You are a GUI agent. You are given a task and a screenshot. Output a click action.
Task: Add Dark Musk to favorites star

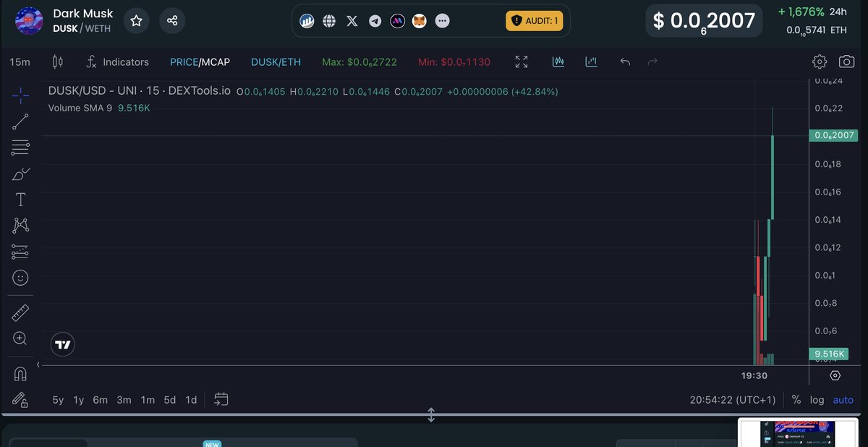point(136,20)
